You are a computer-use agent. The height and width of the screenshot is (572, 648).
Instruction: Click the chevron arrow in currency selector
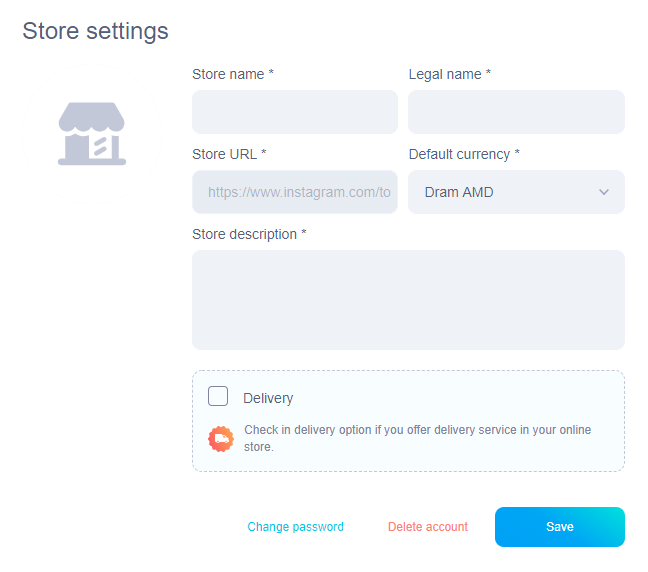604,192
